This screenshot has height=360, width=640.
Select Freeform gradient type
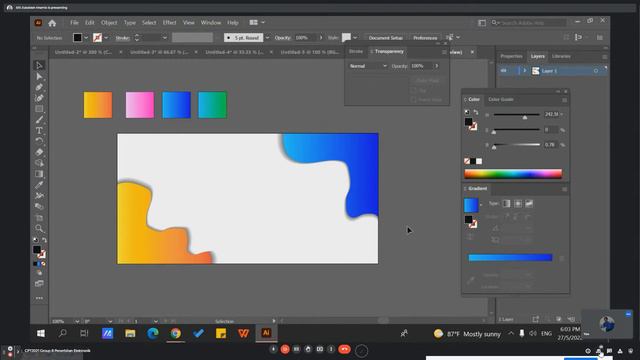529,203
